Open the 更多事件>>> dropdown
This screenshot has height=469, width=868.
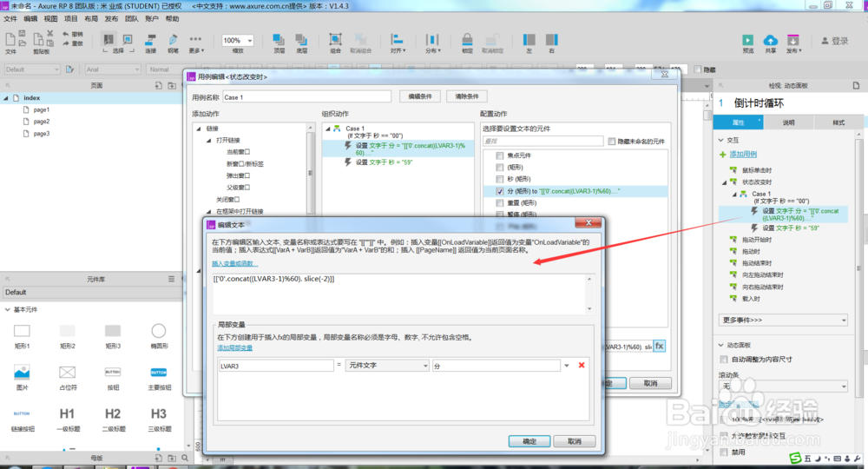click(783, 320)
